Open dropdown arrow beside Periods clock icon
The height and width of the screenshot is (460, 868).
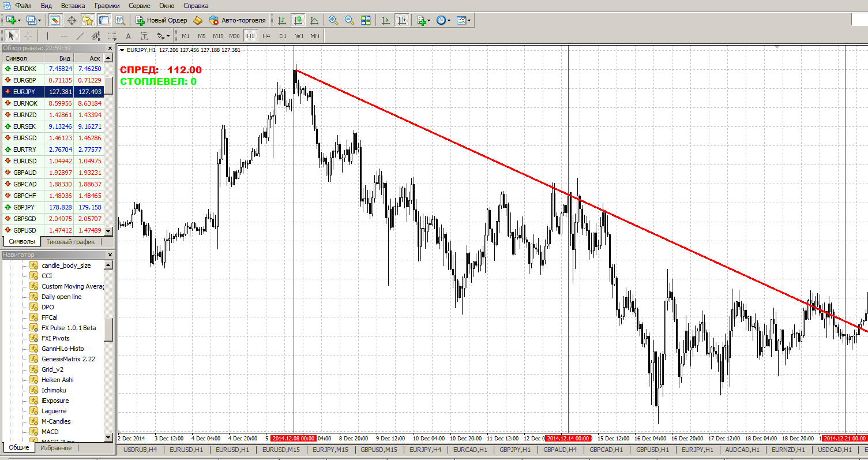tap(449, 20)
